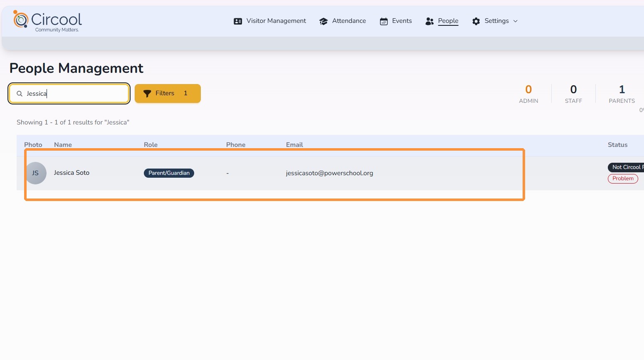Click the Status column header
Image resolution: width=644 pixels, height=360 pixels.
(x=617, y=145)
